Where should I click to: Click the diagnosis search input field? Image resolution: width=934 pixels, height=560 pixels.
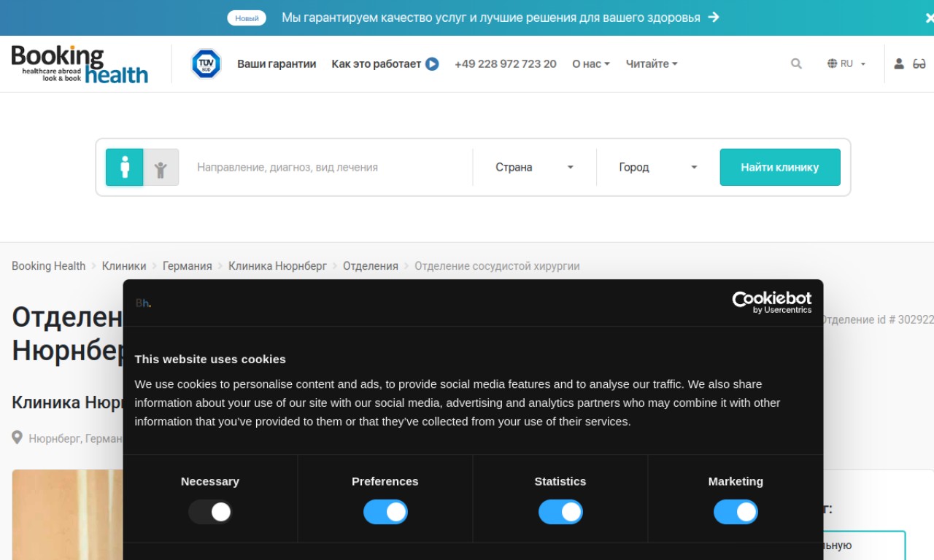(x=328, y=168)
